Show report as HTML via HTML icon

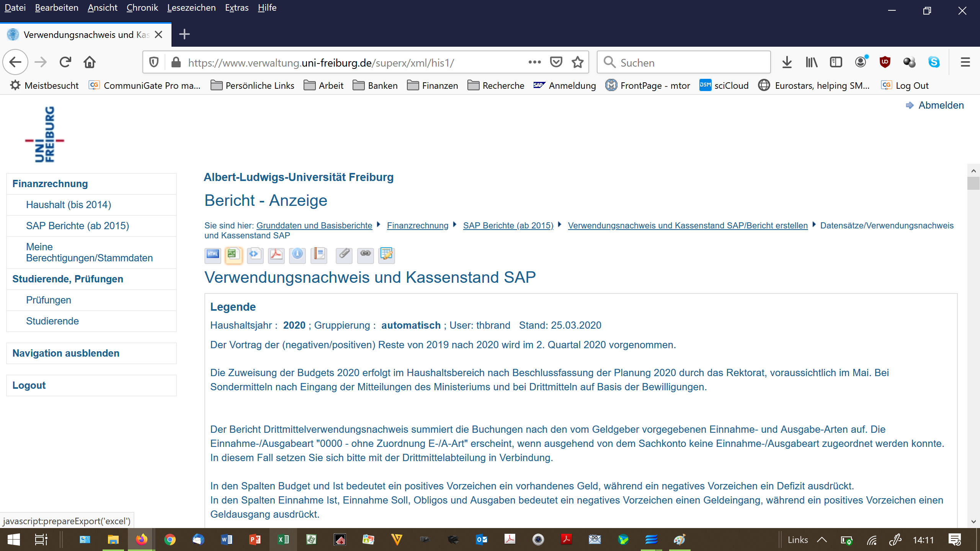[212, 255]
